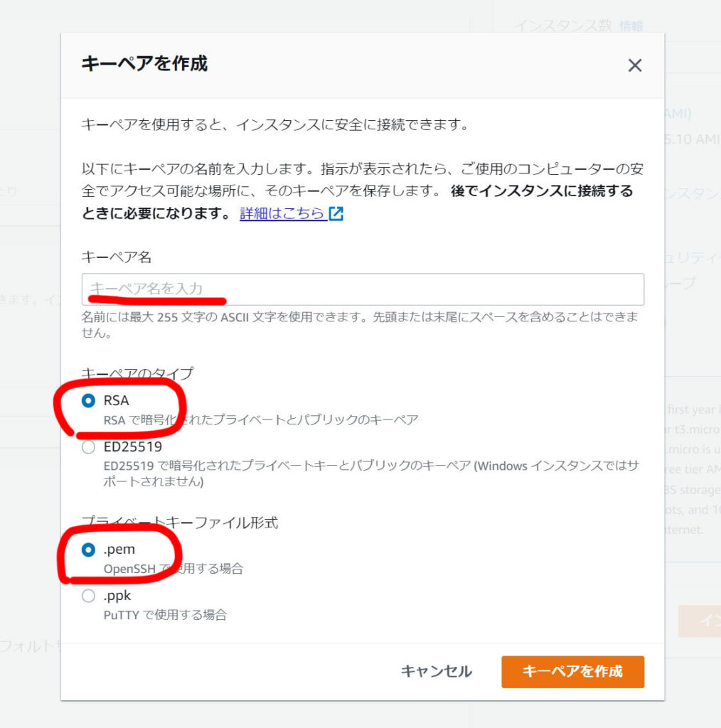Click the external link icon beside 詳細はこちら
This screenshot has height=728, width=721.
tap(336, 213)
